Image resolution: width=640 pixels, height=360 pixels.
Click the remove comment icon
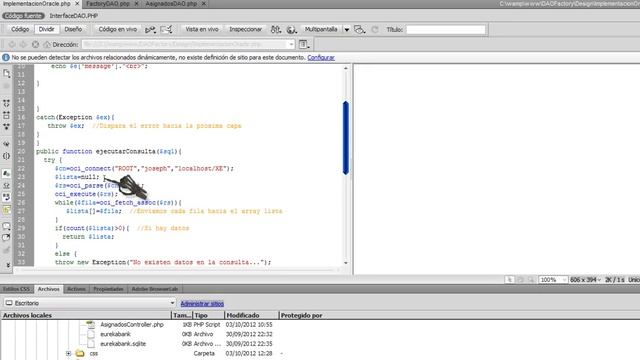(x=7, y=238)
